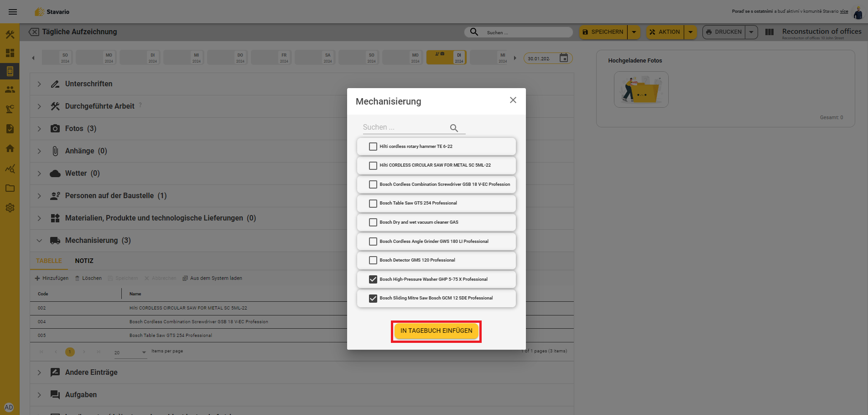This screenshot has height=415, width=868.
Task: Open the people sidebar icon
Action: pos(10,89)
